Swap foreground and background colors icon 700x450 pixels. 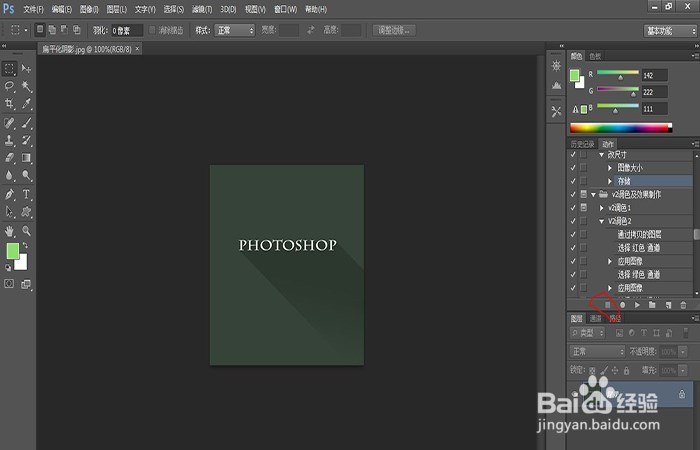pos(25,246)
